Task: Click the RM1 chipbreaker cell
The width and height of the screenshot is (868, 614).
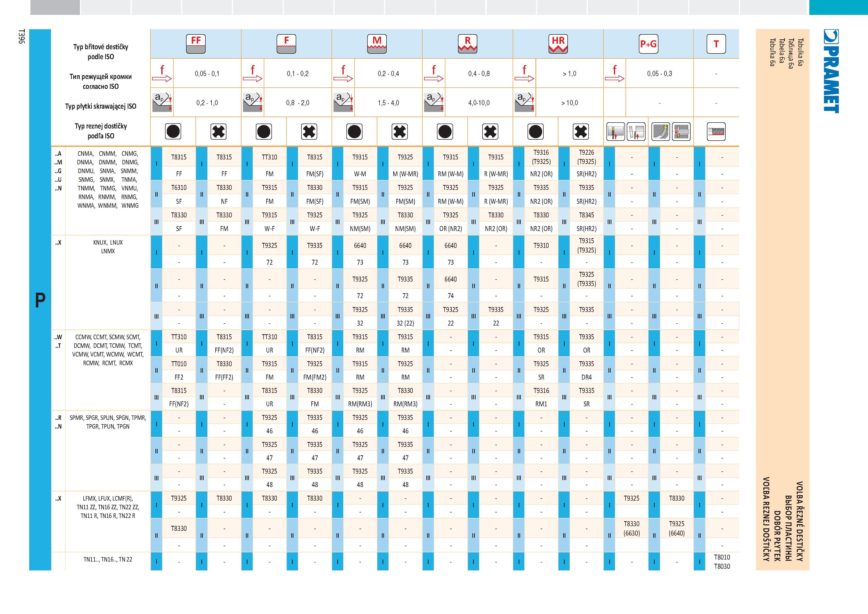Action: point(541,404)
